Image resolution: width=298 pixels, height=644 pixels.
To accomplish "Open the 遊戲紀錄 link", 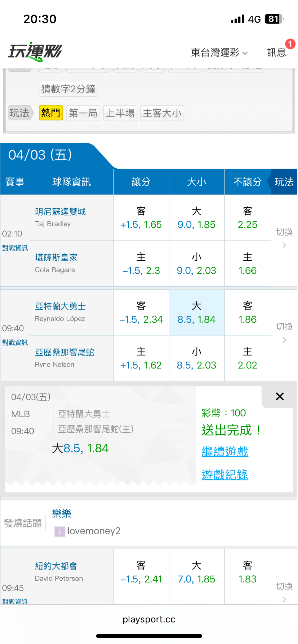I will click(x=225, y=475).
